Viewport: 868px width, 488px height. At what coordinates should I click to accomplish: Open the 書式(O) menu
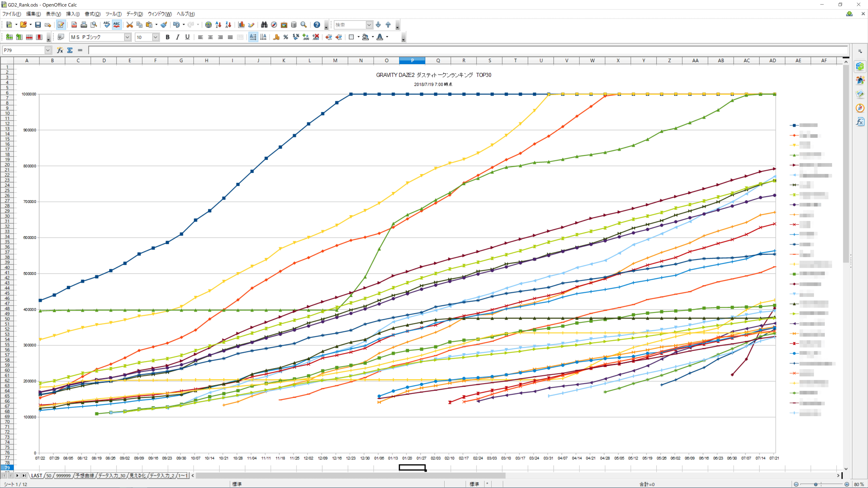click(92, 14)
